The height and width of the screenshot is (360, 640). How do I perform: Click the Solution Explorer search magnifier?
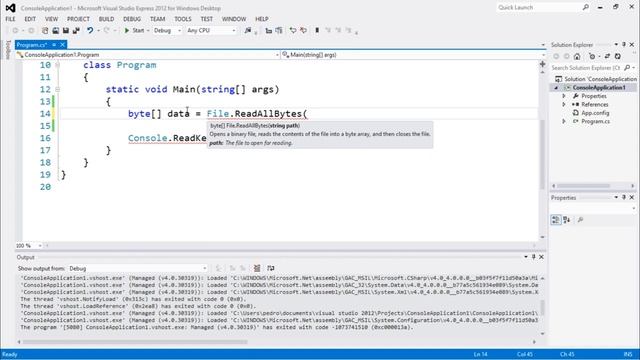pyautogui.click(x=627, y=68)
